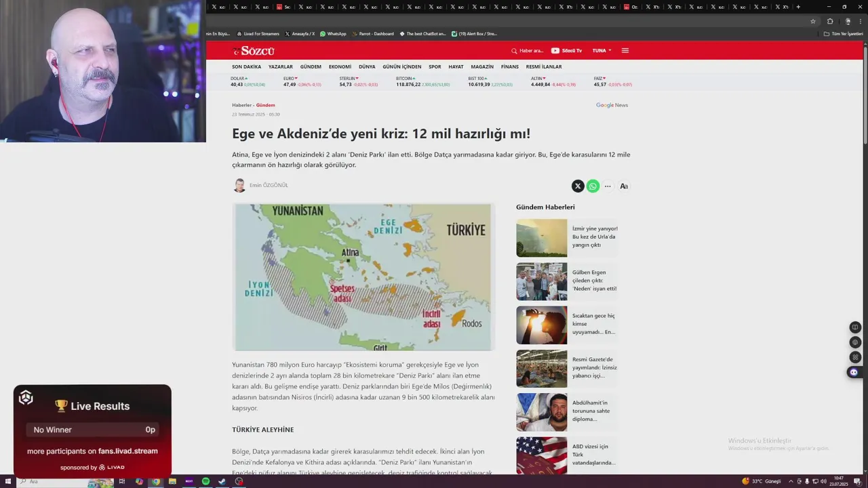The image size is (868, 488).
Task: Open headline 'Gülben Ergen çileden çıktı'
Action: 594,280
